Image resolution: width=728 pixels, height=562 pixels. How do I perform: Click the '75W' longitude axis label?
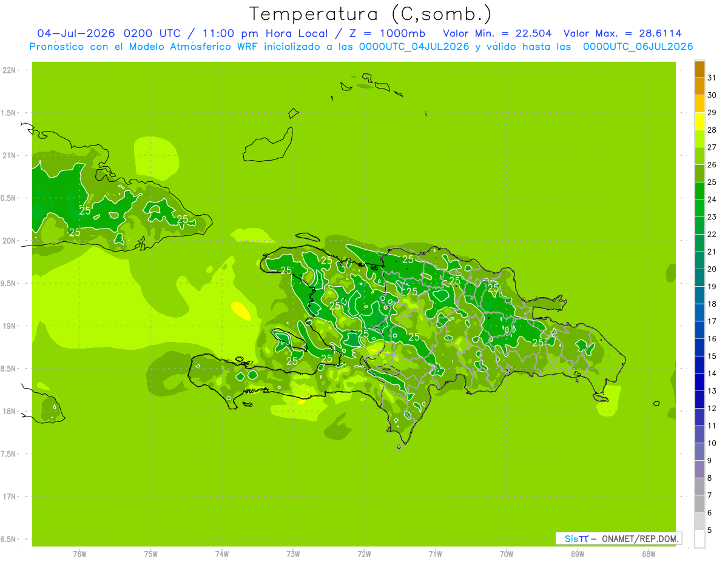pyautogui.click(x=151, y=554)
